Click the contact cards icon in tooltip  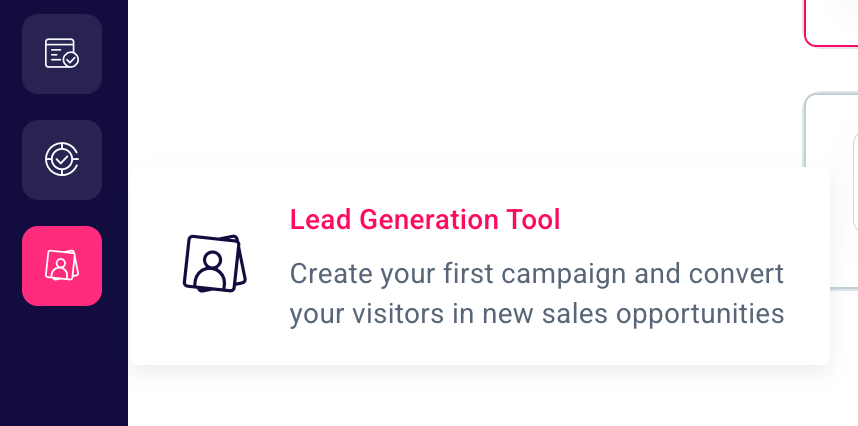coord(214,264)
